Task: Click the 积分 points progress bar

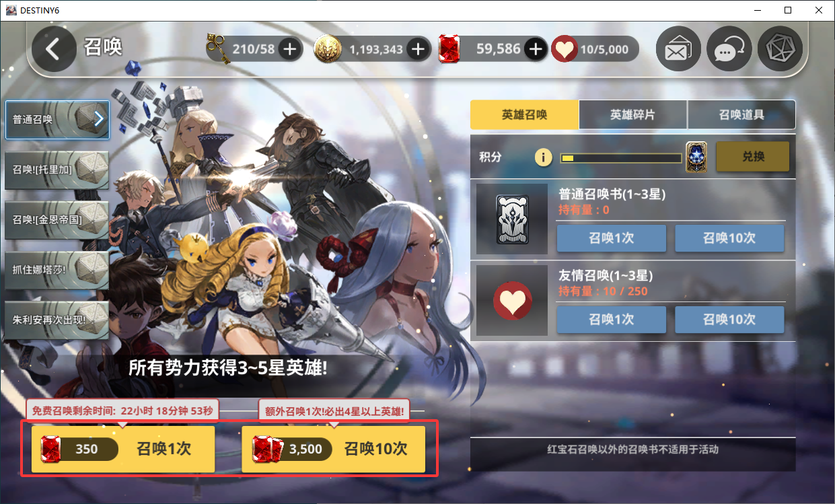Action: [x=621, y=158]
